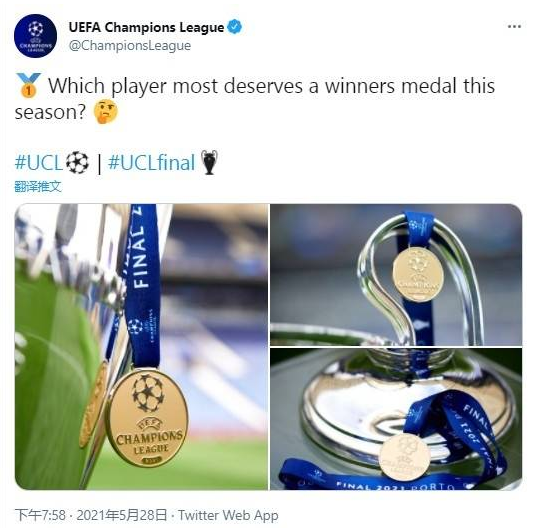Click the soccer ball icon after #UCL
Screen dimensions: 536x529
click(x=77, y=162)
